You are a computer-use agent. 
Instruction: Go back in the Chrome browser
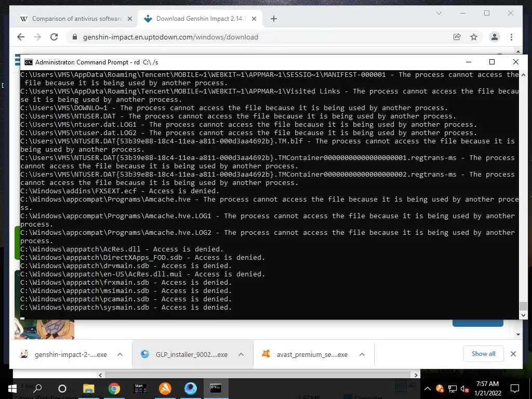coord(21,37)
